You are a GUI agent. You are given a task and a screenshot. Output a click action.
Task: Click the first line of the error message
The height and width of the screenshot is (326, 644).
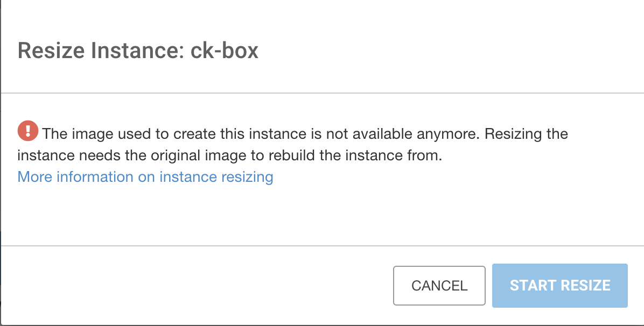pyautogui.click(x=305, y=133)
